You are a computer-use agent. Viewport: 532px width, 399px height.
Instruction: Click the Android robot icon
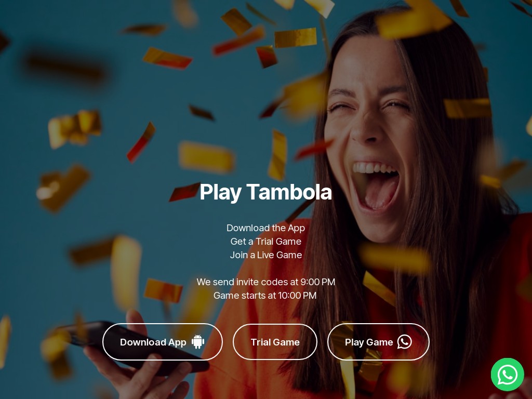tap(198, 342)
